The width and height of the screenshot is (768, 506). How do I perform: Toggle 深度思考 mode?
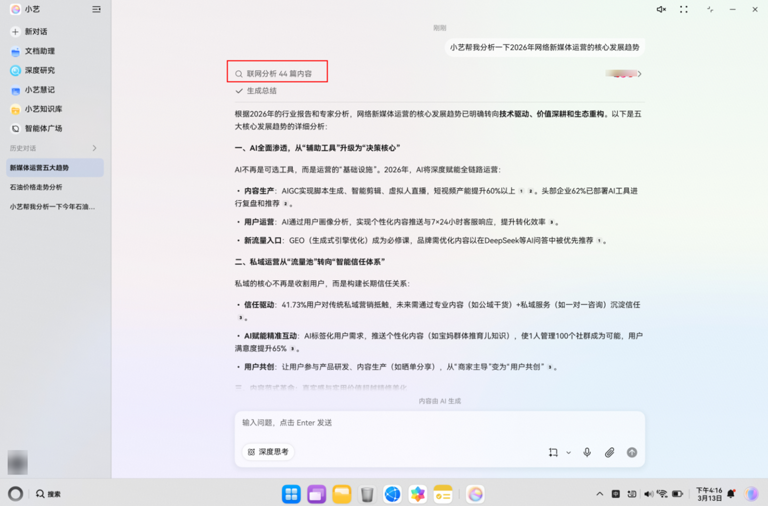click(x=268, y=452)
